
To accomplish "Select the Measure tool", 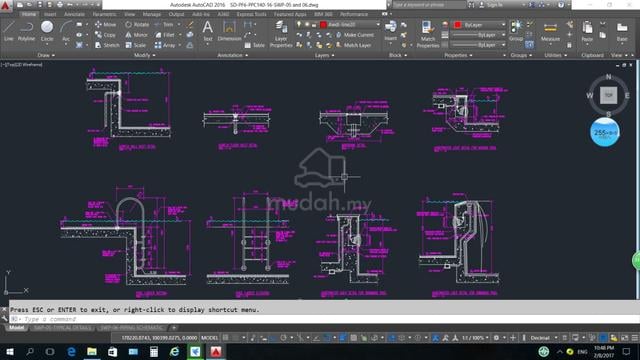I will pyautogui.click(x=550, y=32).
